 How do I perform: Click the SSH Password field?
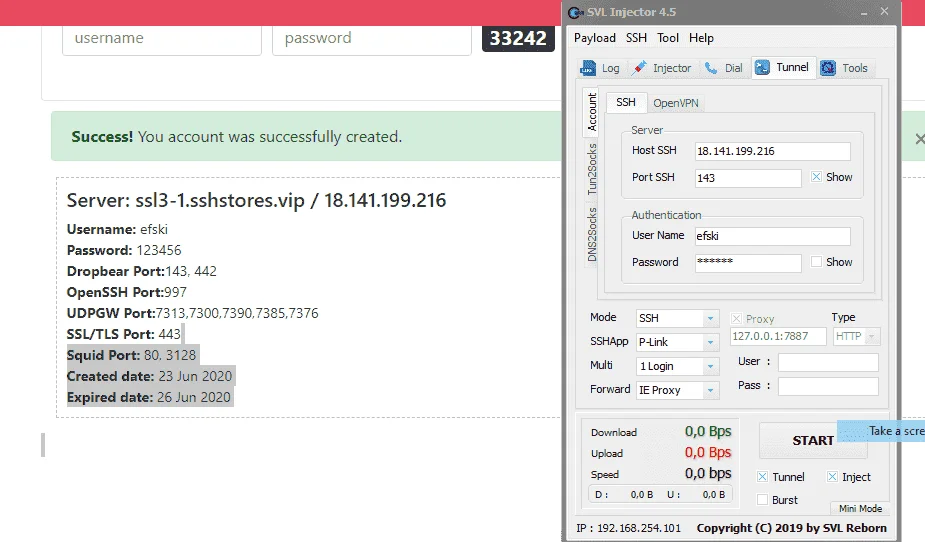748,263
